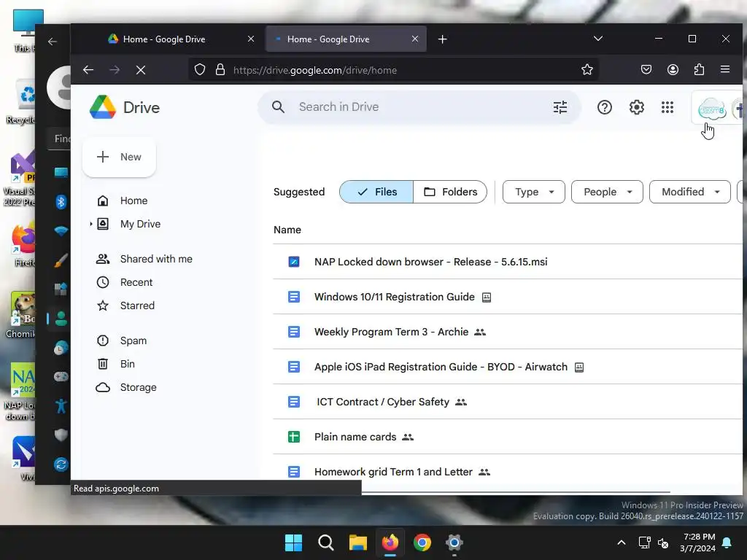Viewport: 747px width, 560px height.
Task: Open Accessibility icon in Settings sidebar
Action: 61,406
